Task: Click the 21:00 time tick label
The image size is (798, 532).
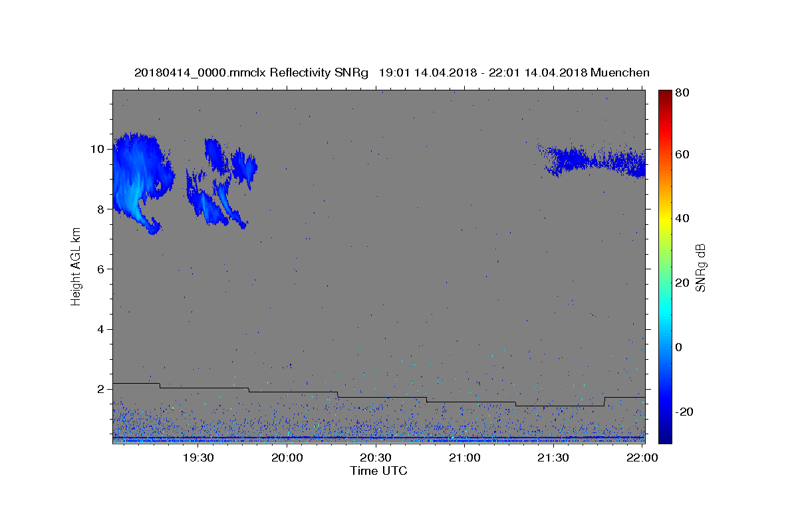Action: pyautogui.click(x=465, y=458)
